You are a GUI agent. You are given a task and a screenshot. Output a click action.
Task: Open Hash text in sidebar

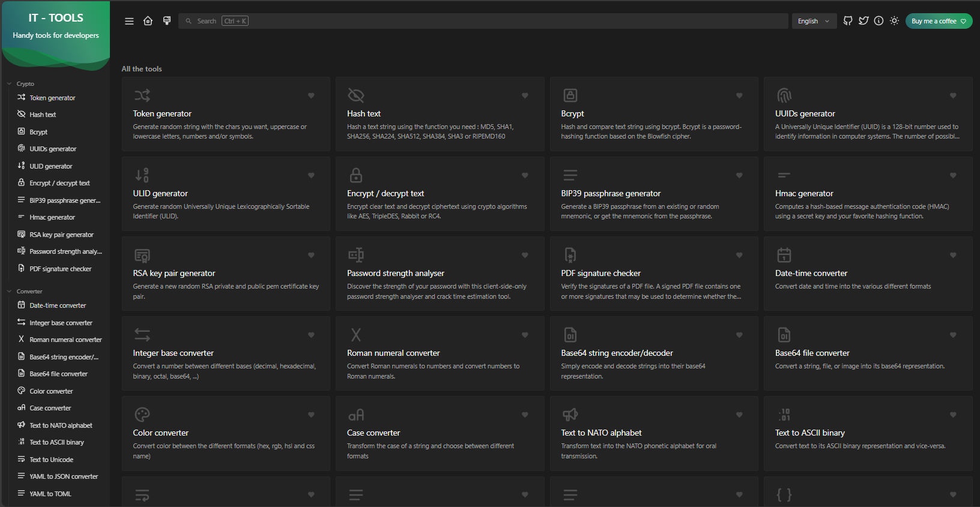(43, 115)
